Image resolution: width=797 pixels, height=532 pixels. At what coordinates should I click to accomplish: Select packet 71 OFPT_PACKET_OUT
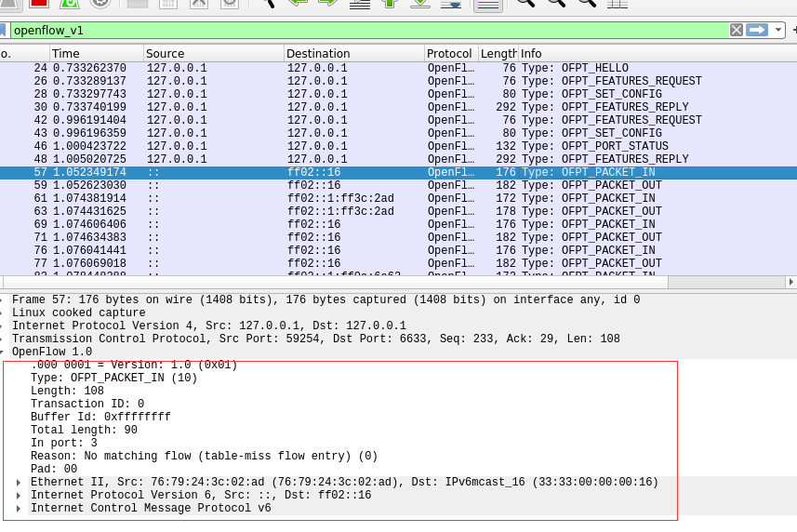[x=398, y=237]
